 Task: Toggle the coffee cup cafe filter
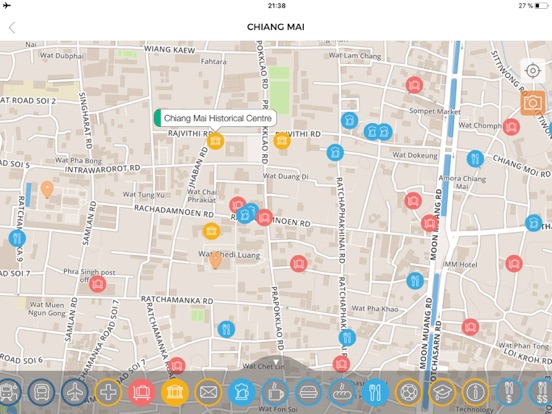click(x=275, y=392)
